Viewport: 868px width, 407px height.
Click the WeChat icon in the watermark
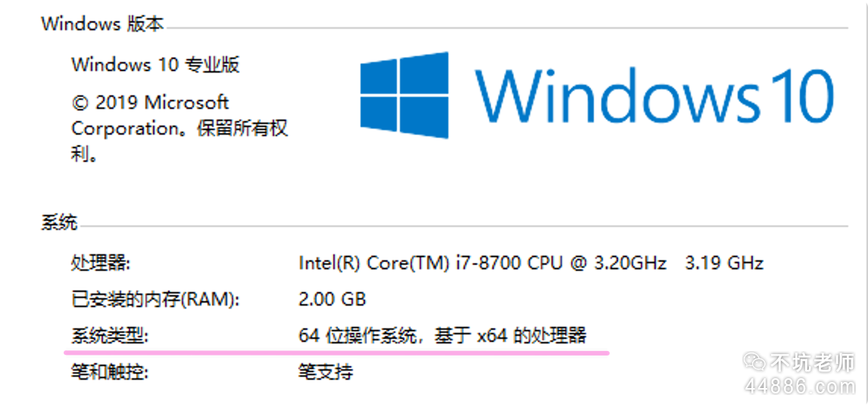(754, 364)
